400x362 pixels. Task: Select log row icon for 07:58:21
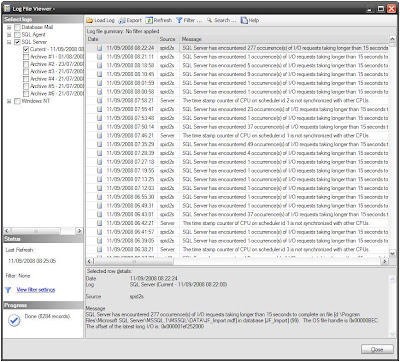tap(99, 100)
